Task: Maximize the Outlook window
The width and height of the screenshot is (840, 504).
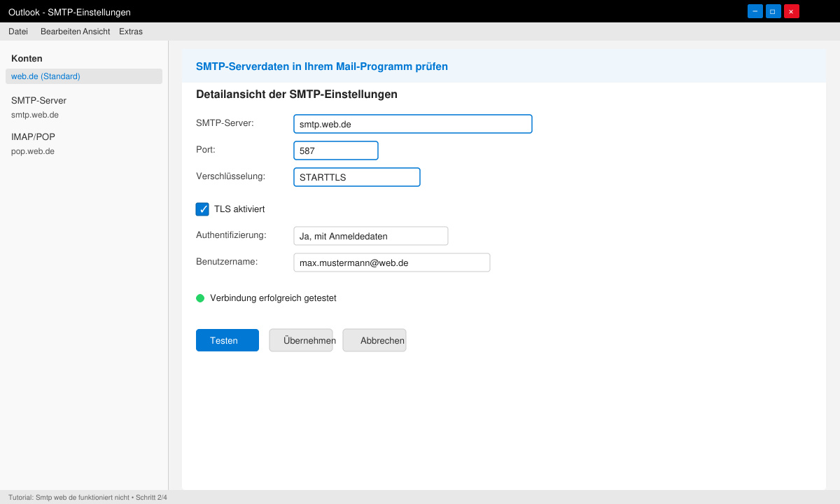Action: pos(773,11)
